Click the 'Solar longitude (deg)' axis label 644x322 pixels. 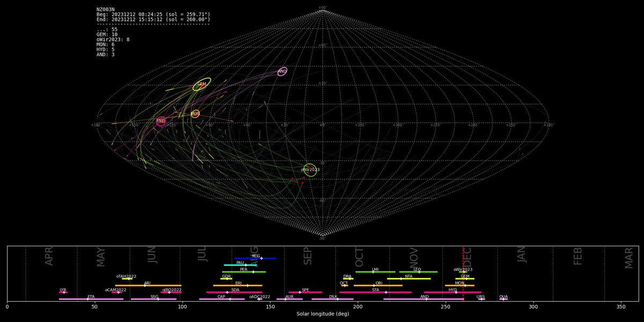pos(323,314)
